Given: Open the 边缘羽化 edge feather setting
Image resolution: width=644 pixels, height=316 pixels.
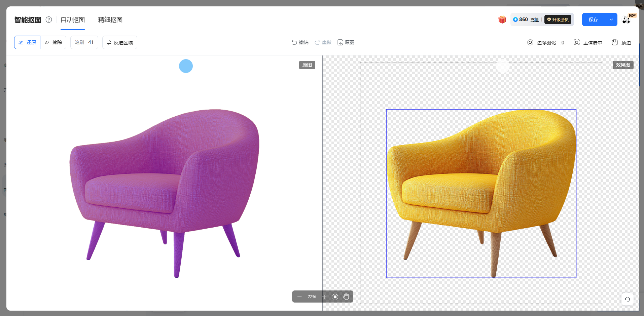Looking at the screenshot, I should tap(546, 42).
